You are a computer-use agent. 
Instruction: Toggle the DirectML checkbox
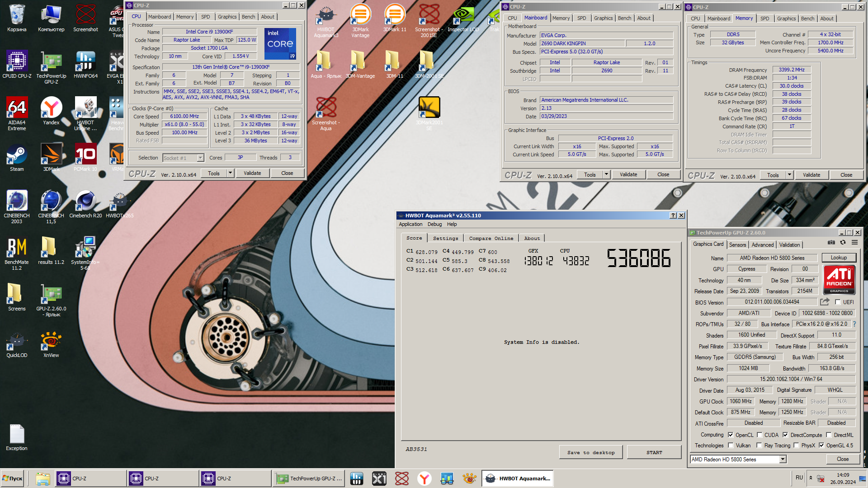click(x=829, y=435)
